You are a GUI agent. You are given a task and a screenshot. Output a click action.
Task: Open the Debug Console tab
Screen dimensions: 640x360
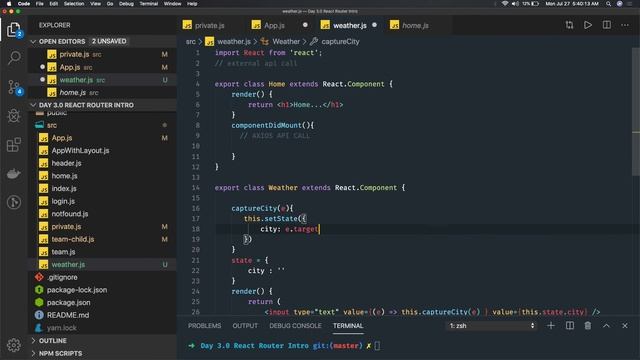click(296, 326)
